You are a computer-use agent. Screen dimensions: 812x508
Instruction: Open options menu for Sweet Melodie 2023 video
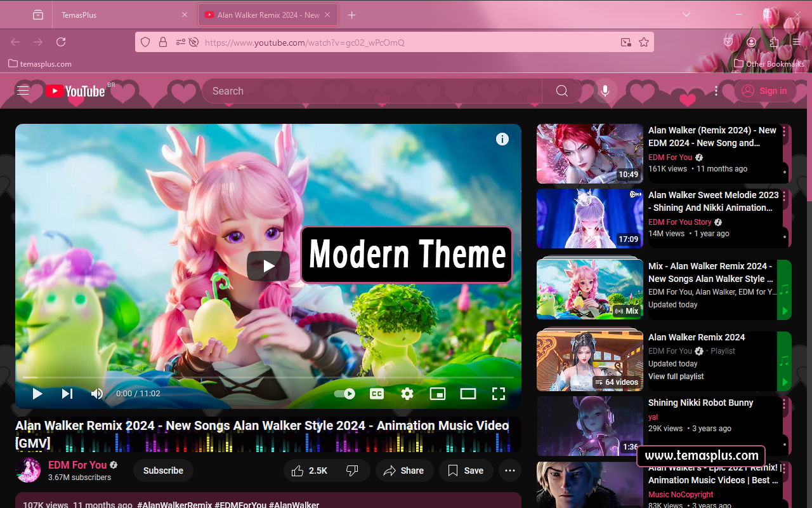[x=785, y=196]
